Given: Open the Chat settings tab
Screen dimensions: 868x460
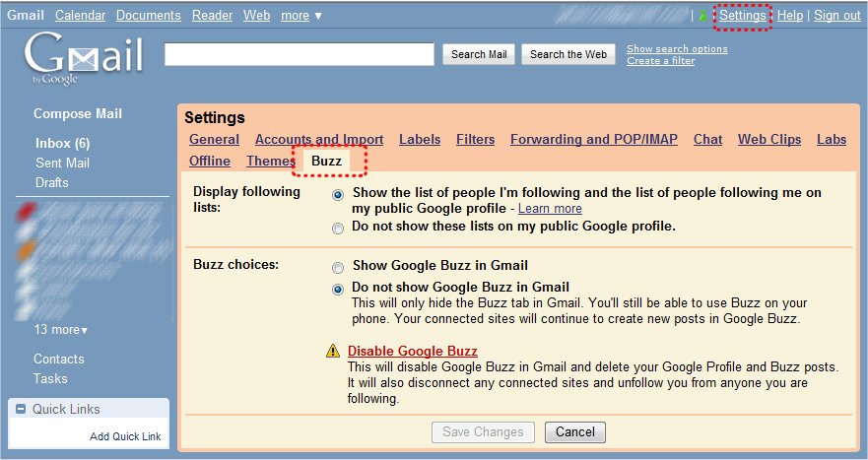Looking at the screenshot, I should tap(707, 140).
